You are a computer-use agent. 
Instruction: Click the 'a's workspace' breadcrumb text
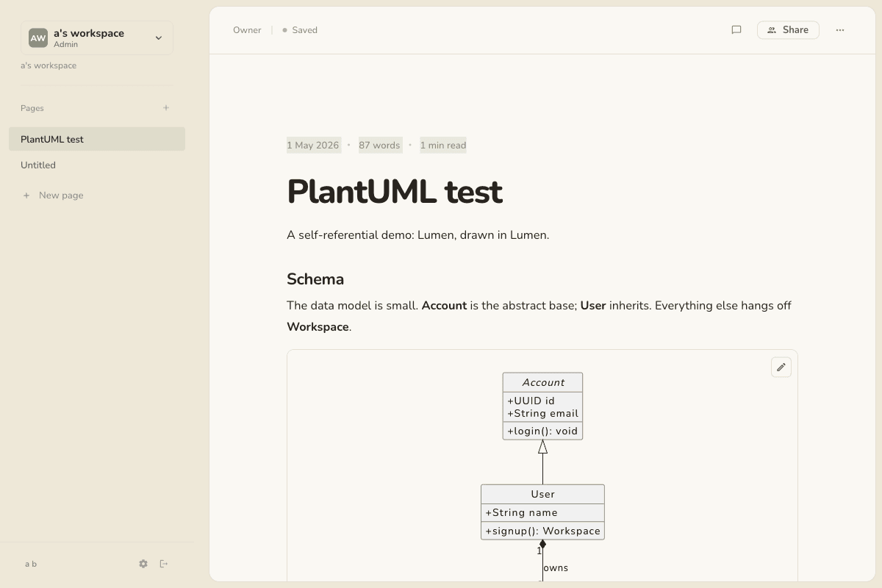49,65
